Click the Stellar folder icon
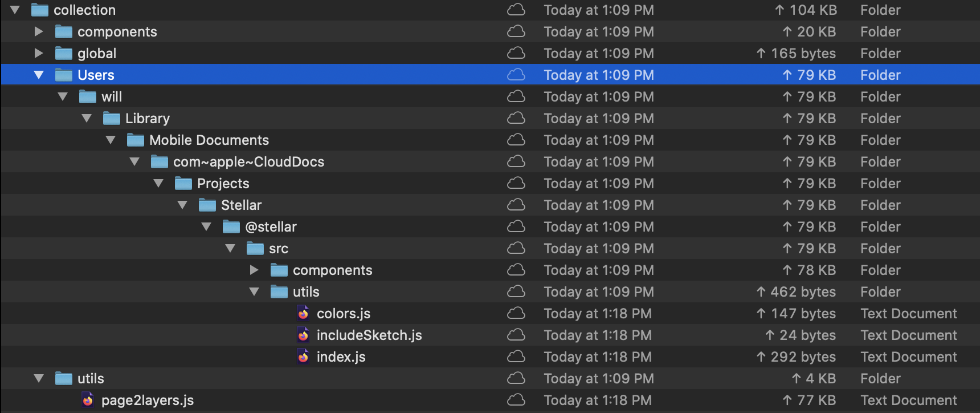The width and height of the screenshot is (980, 413). pos(207,205)
